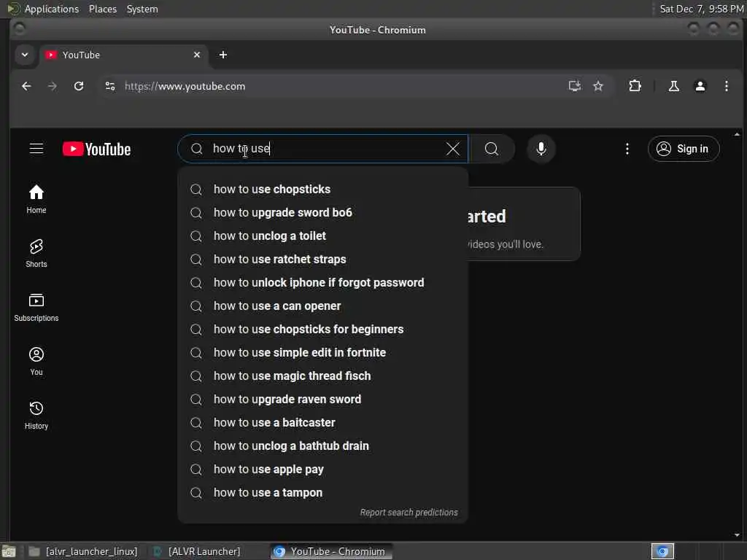
Task: Click the Sign in button
Action: (x=684, y=149)
